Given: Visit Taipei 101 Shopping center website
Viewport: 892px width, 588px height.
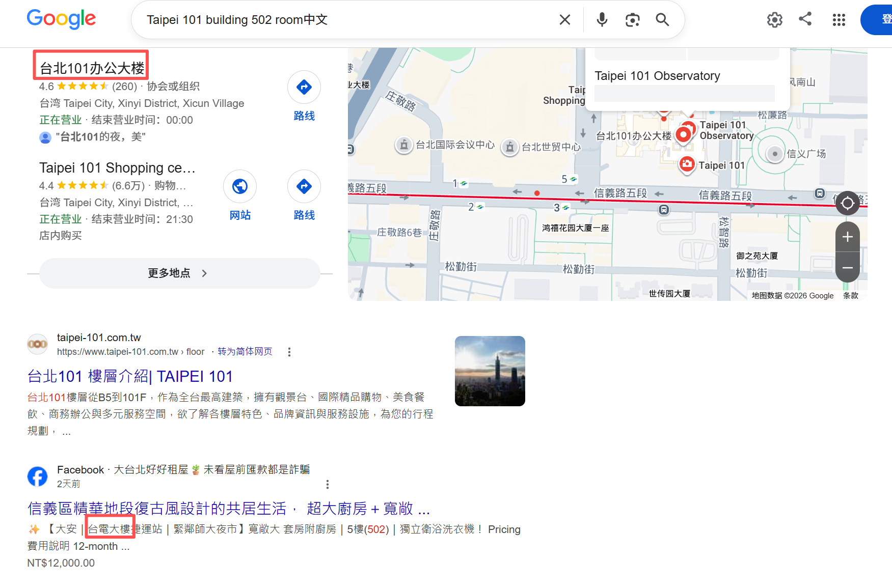Looking at the screenshot, I should coord(240,196).
